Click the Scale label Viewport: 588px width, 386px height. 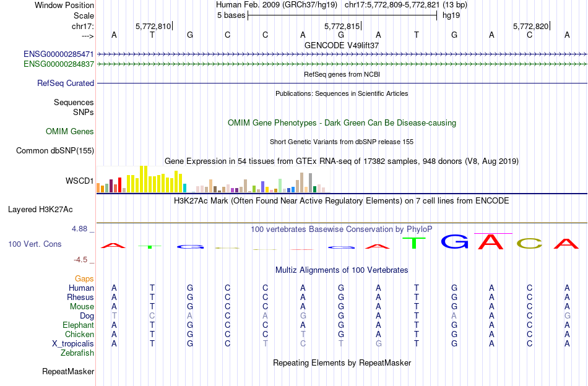tap(84, 15)
